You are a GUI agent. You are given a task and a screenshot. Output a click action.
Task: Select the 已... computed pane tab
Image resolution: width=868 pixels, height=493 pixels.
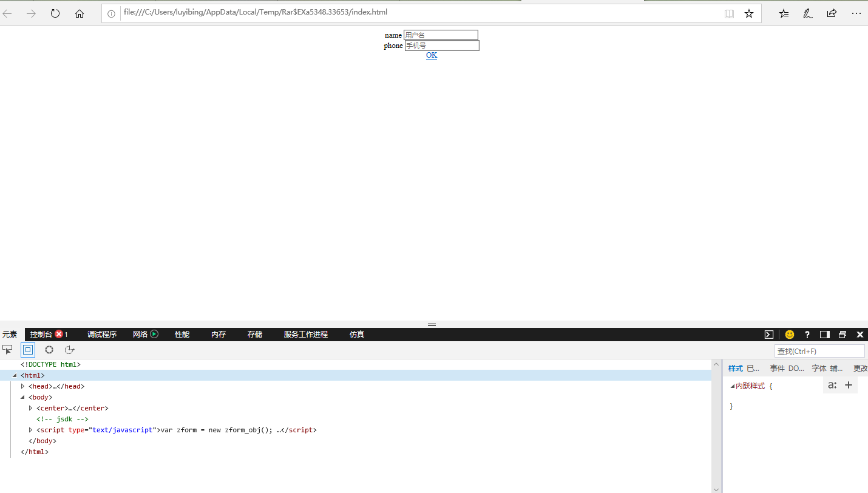click(x=753, y=369)
